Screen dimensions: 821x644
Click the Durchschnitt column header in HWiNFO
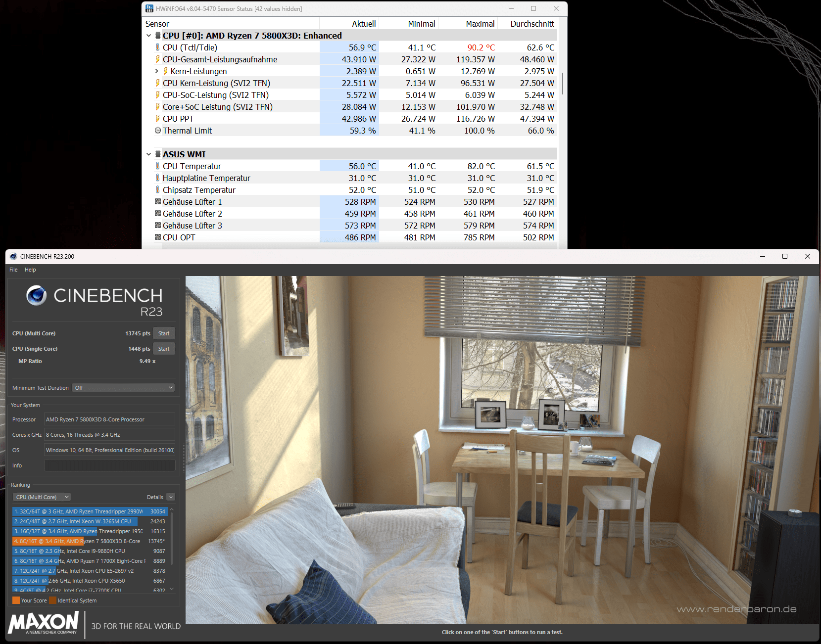(x=527, y=24)
